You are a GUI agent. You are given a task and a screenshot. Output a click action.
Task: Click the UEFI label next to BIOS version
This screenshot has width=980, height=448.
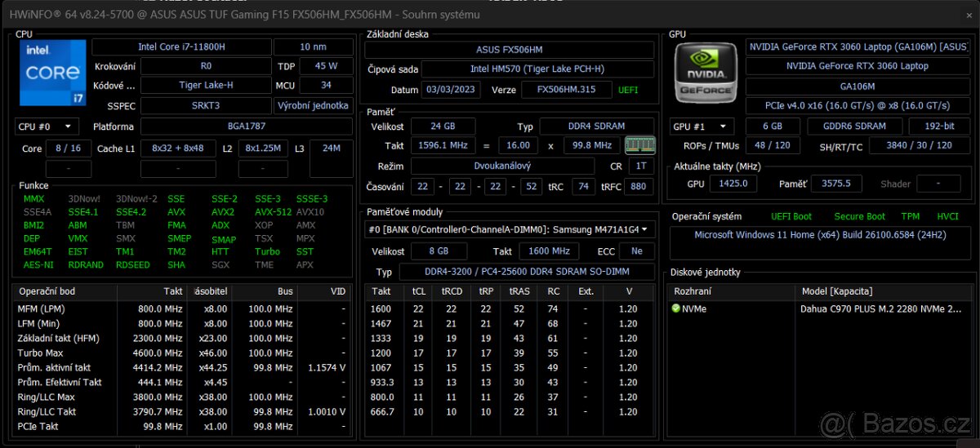click(x=628, y=90)
